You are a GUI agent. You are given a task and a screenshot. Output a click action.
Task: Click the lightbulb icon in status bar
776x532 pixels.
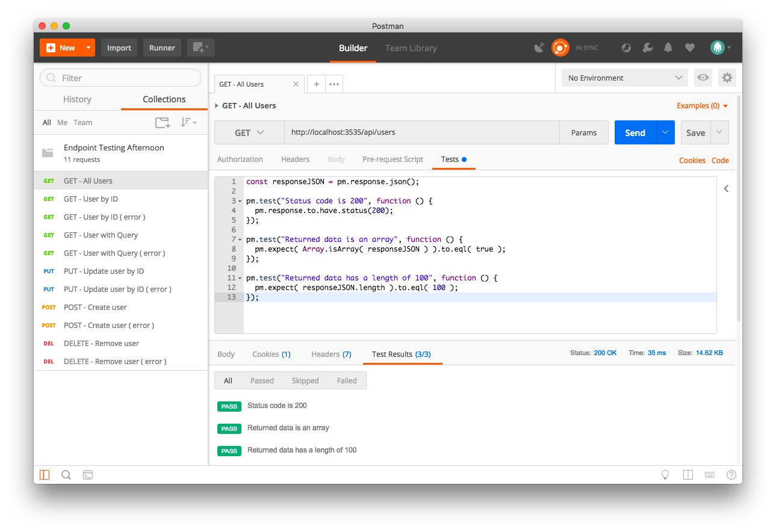[665, 475]
